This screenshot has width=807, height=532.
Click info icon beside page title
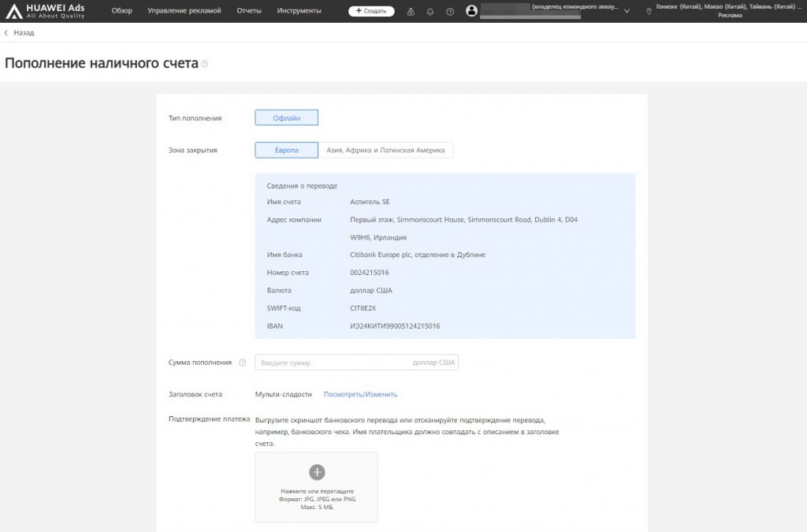[205, 64]
